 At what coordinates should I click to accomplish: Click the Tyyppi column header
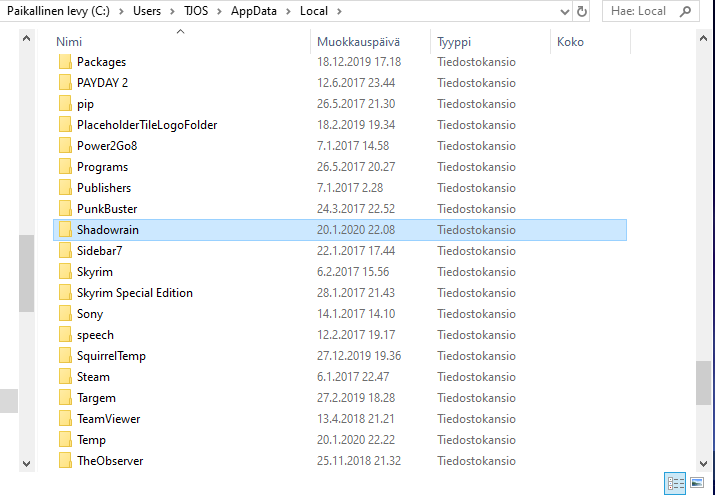(x=454, y=42)
